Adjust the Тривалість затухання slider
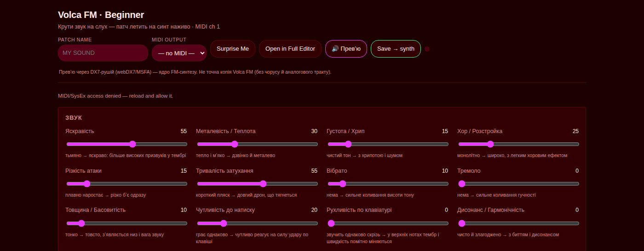This screenshot has height=251, width=644. 257,184
